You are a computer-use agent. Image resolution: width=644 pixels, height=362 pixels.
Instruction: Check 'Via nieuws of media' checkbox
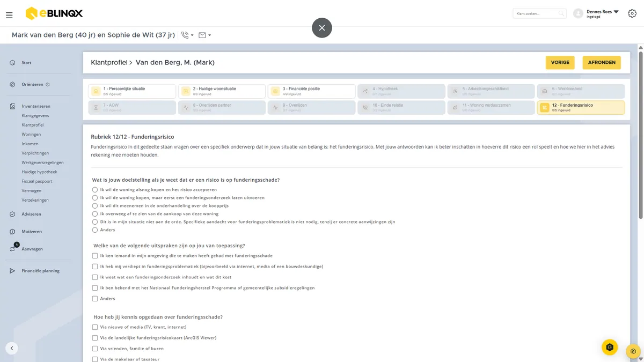pyautogui.click(x=95, y=327)
